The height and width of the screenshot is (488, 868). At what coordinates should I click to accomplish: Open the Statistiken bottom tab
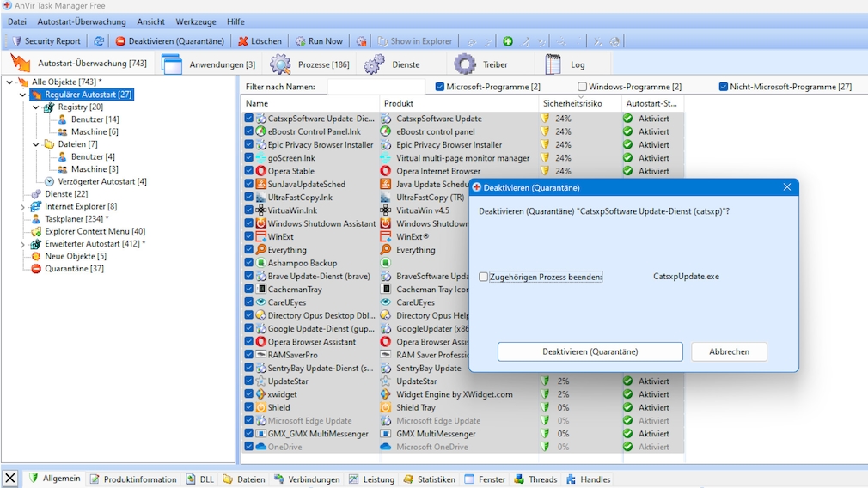click(430, 479)
